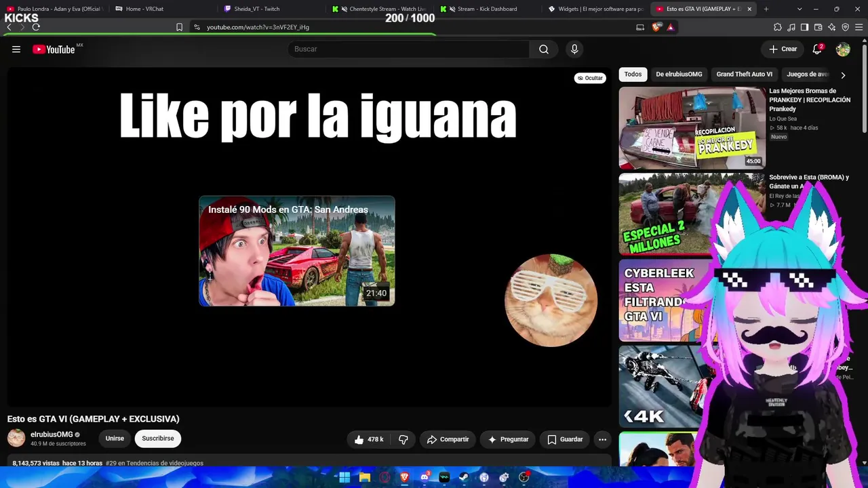The image size is (868, 488).
Task: Like the video with 478 k likes
Action: (x=368, y=439)
